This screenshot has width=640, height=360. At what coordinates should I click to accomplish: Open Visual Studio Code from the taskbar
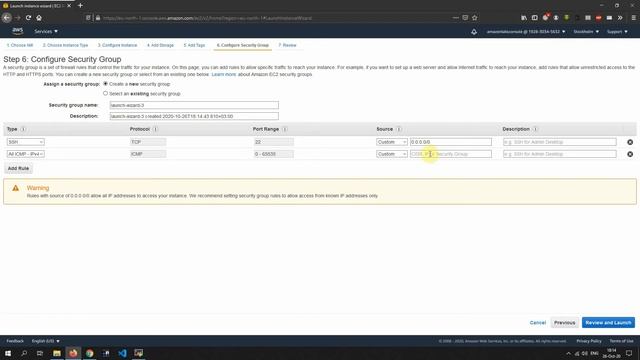pyautogui.click(x=122, y=353)
